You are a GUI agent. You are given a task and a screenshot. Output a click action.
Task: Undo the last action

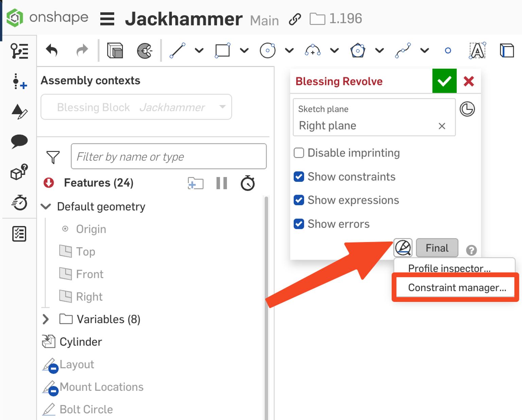click(x=51, y=50)
